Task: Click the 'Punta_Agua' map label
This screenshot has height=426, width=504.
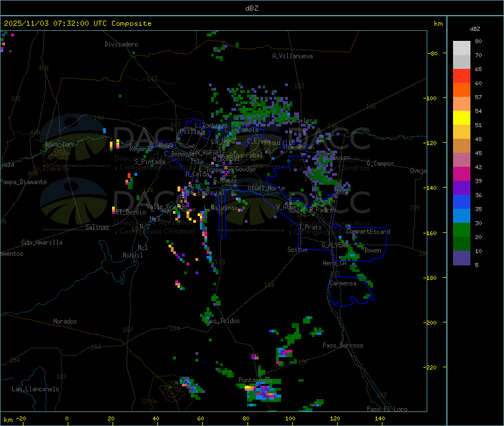Action: pos(255,380)
